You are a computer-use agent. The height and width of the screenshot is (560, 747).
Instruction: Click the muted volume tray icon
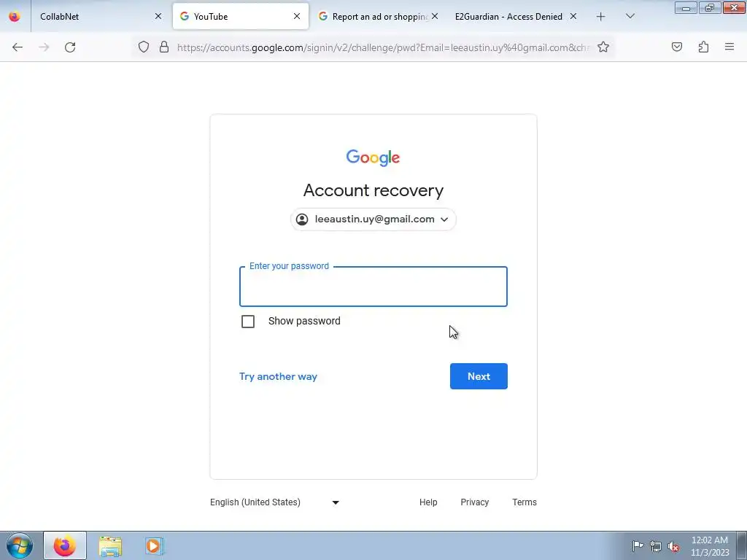click(x=673, y=547)
